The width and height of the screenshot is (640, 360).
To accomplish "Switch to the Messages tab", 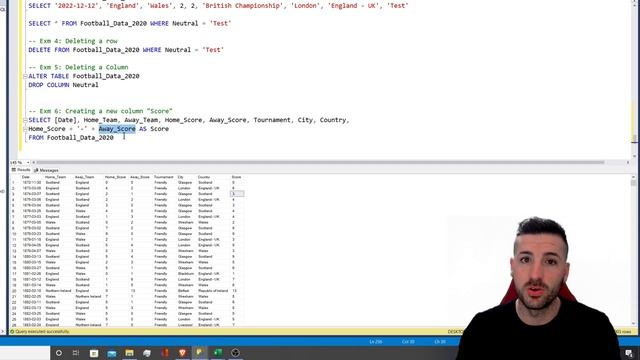I will click(46, 170).
